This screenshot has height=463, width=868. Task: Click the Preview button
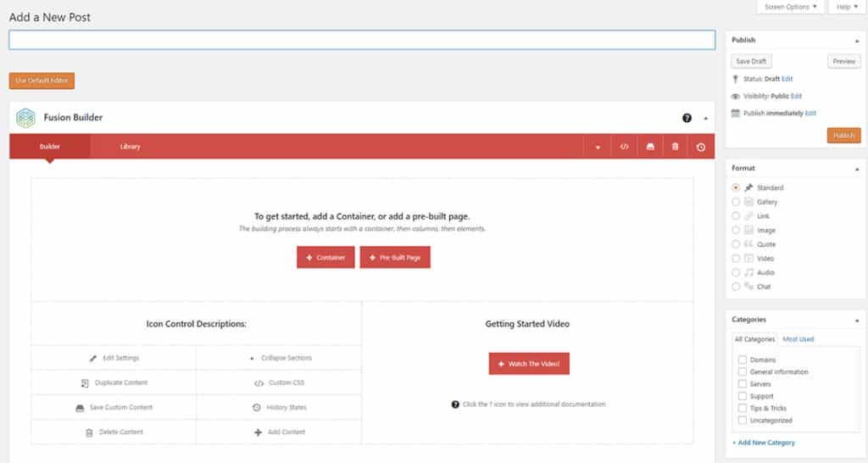click(843, 61)
